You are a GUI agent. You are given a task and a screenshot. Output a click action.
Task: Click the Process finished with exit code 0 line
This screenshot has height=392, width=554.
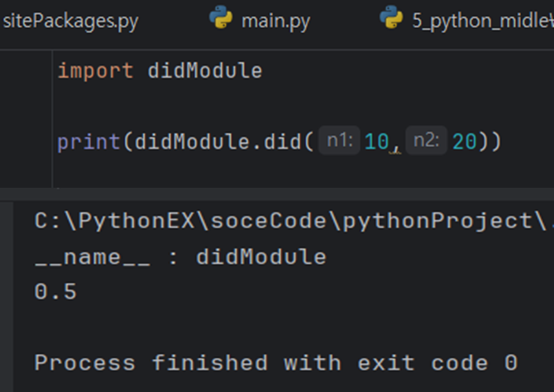point(276,363)
